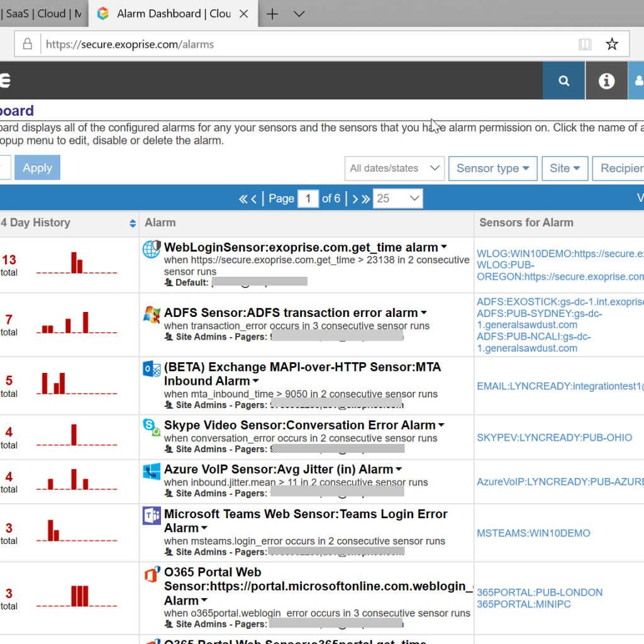This screenshot has height=644, width=644.
Task: Click the WebLogin sensor globe icon
Action: tap(152, 249)
